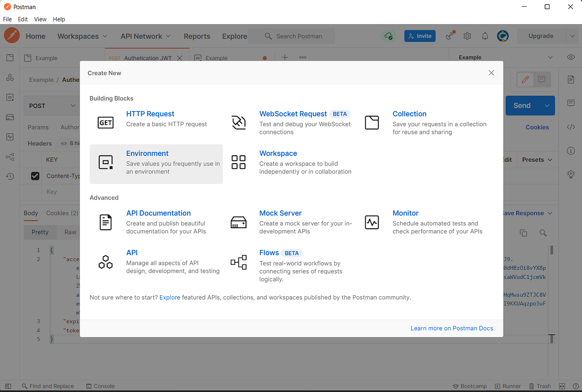Open the Cookies link

[x=537, y=127]
